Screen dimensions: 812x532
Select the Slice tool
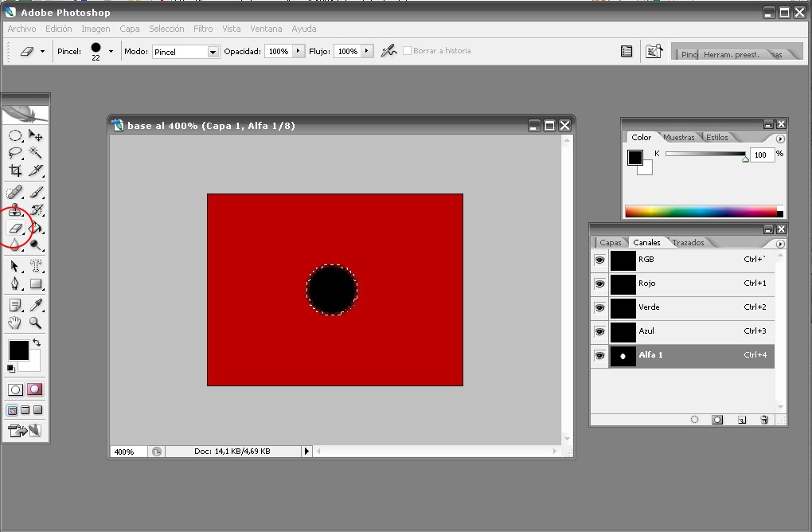tap(35, 170)
